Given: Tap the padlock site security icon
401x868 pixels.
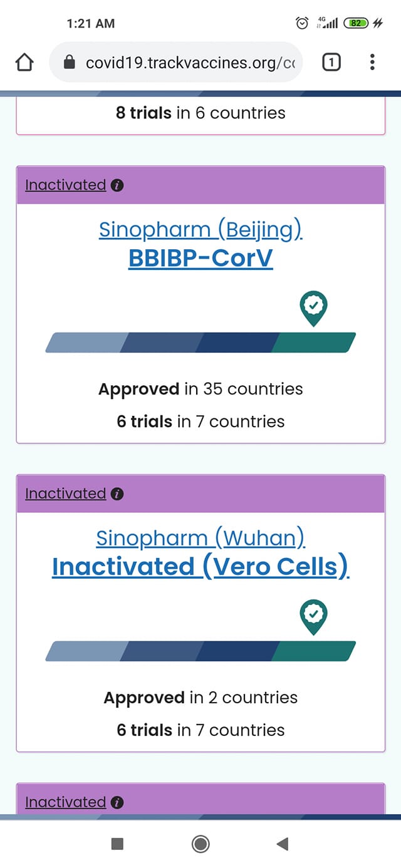Looking at the screenshot, I should coord(70,63).
